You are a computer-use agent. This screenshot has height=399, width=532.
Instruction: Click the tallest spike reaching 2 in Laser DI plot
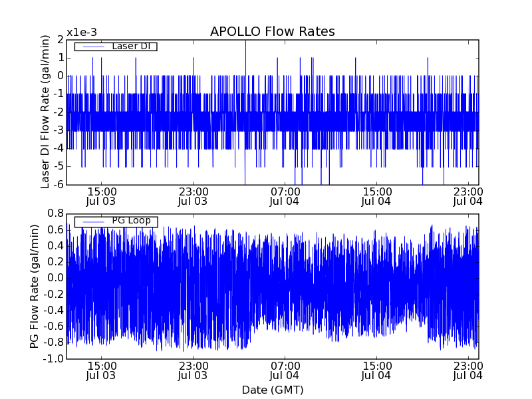[x=245, y=58]
